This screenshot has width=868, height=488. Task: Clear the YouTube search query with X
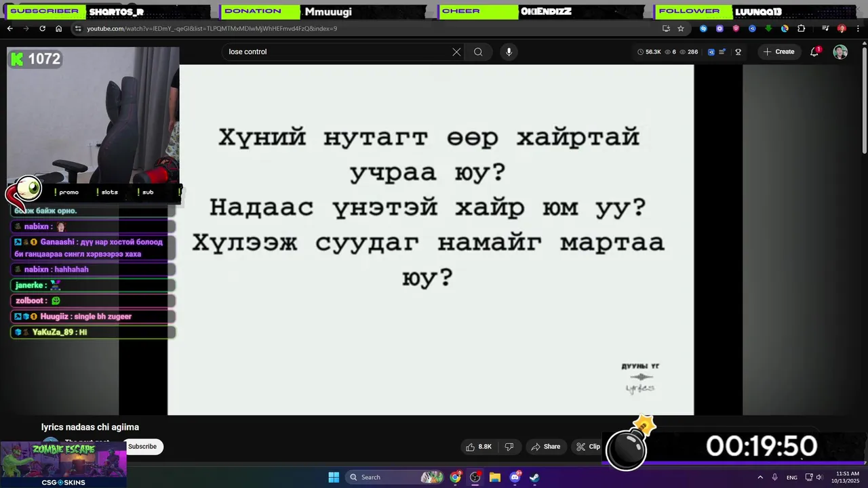456,52
